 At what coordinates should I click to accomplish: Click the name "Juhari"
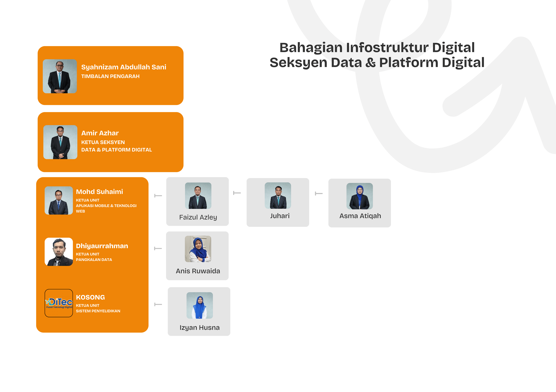tap(280, 216)
